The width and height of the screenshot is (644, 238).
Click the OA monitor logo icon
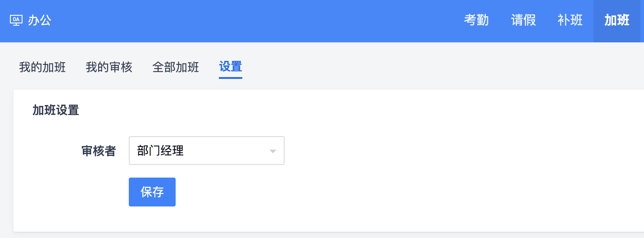point(16,20)
